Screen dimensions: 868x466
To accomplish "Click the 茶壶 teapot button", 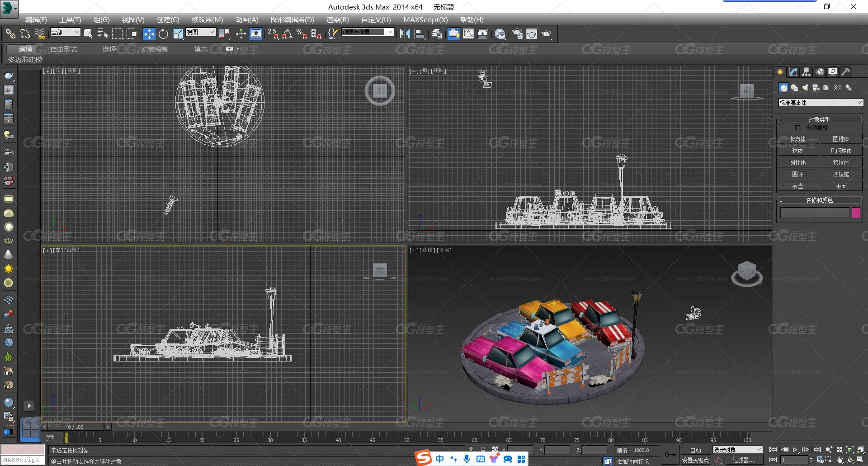I will click(797, 186).
